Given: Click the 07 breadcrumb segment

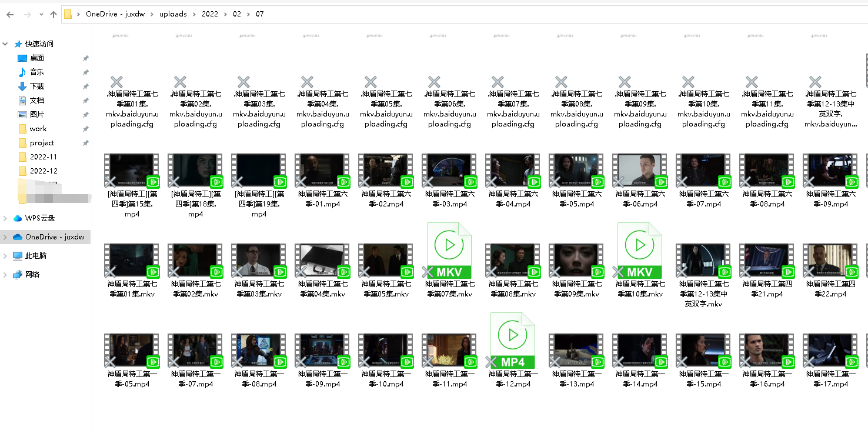Looking at the screenshot, I should (x=260, y=14).
